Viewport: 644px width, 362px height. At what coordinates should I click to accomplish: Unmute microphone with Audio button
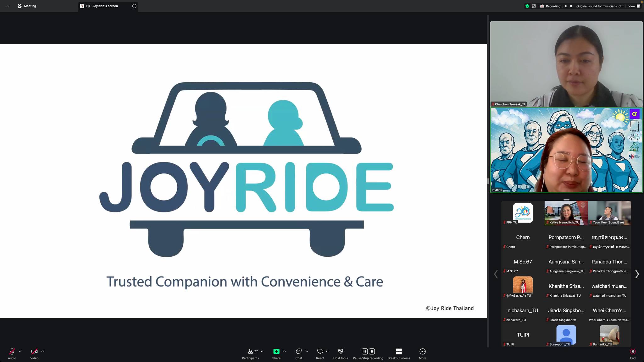[x=12, y=354]
